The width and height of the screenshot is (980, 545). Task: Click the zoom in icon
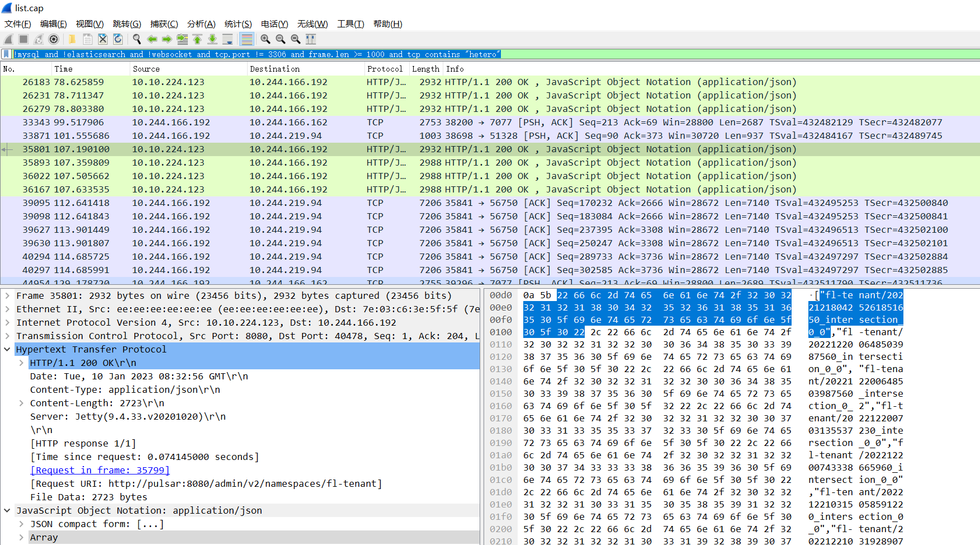(x=266, y=39)
